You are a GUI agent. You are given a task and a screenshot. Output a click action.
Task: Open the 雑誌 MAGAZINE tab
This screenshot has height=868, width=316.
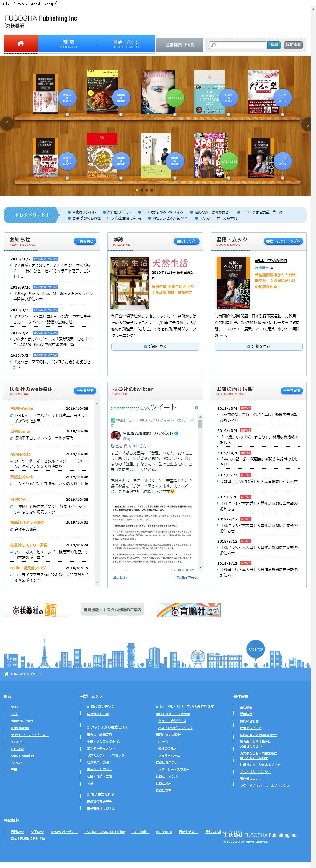click(68, 43)
